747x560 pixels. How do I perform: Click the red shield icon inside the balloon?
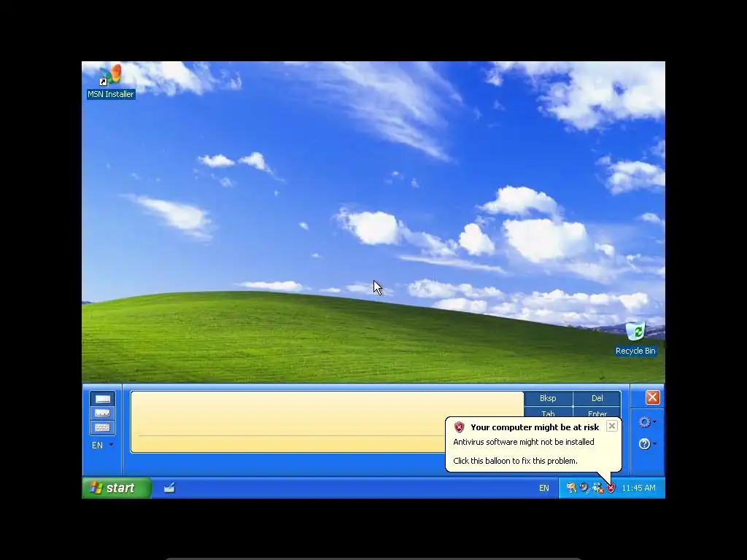(x=460, y=427)
